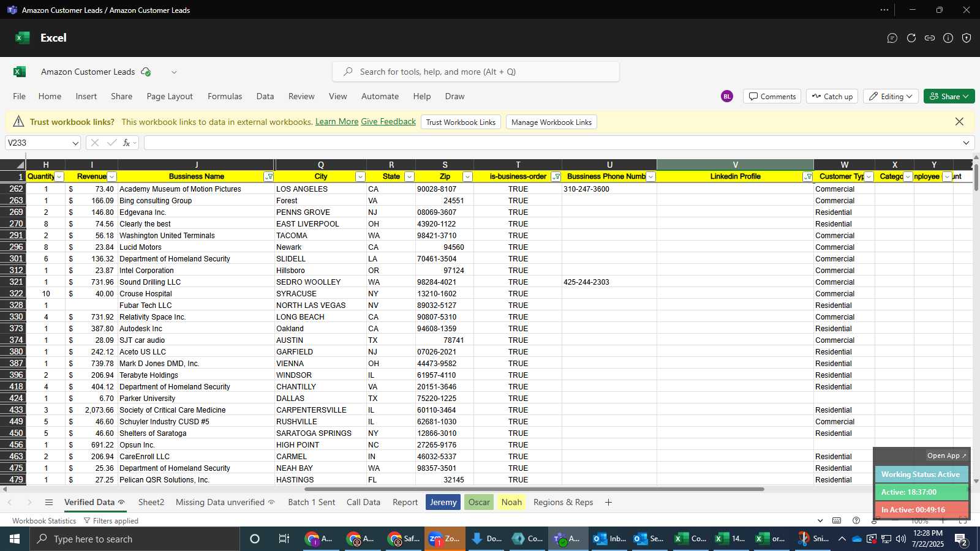The image size is (980, 551).
Task: Click the copy link icon in header
Action: (x=930, y=38)
